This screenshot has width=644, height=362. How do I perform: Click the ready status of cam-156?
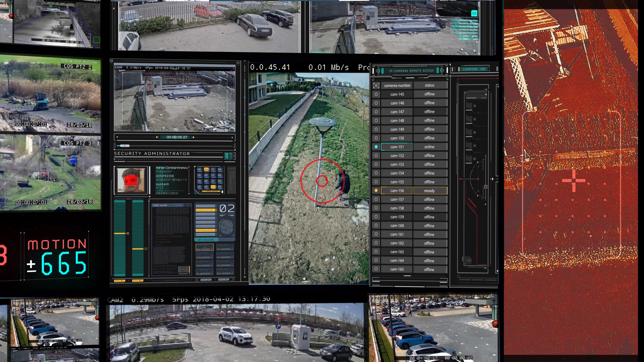click(429, 191)
